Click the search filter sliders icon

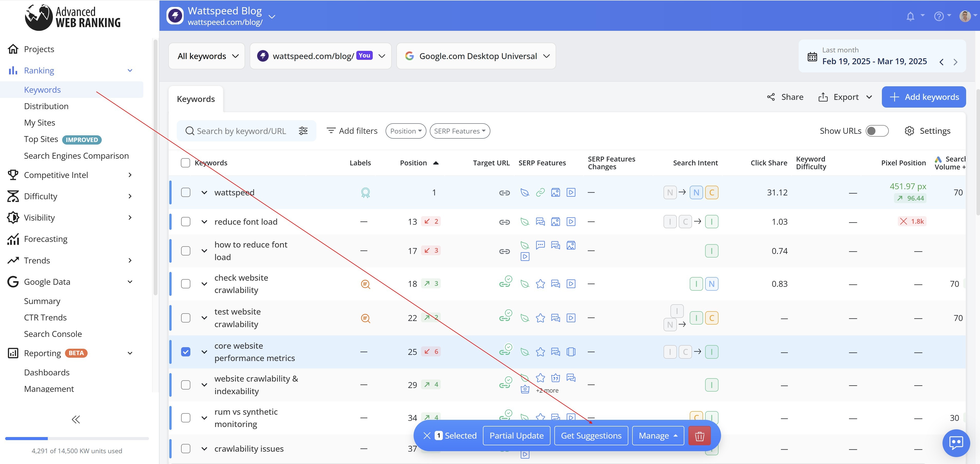[x=303, y=131]
